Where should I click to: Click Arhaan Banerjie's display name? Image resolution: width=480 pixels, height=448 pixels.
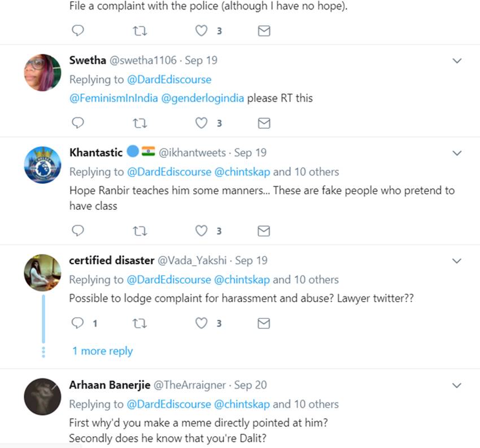[109, 385]
